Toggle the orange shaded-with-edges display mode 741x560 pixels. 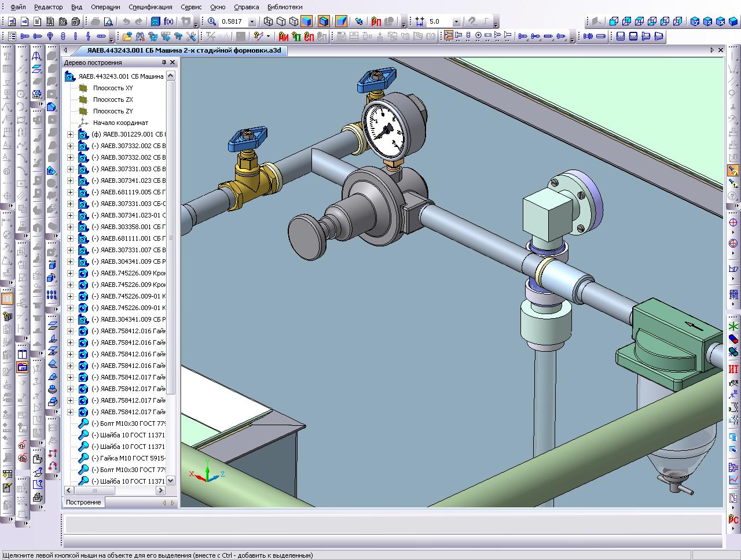coord(324,22)
